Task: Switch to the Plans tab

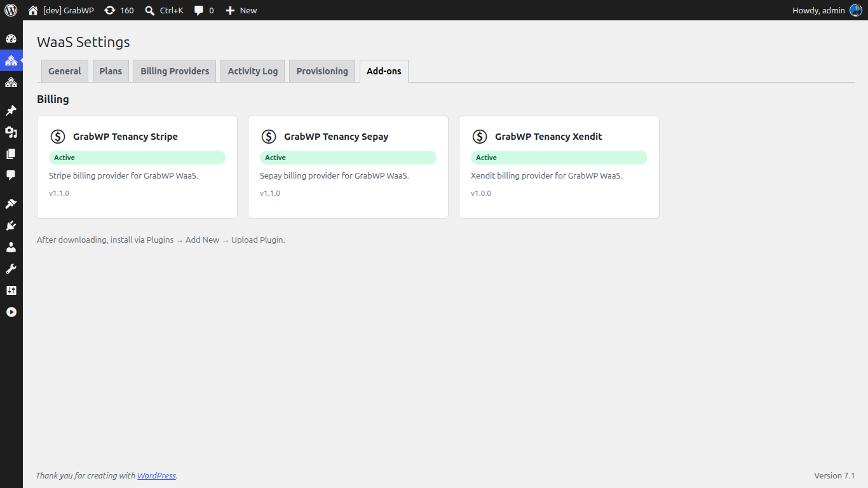Action: point(111,71)
